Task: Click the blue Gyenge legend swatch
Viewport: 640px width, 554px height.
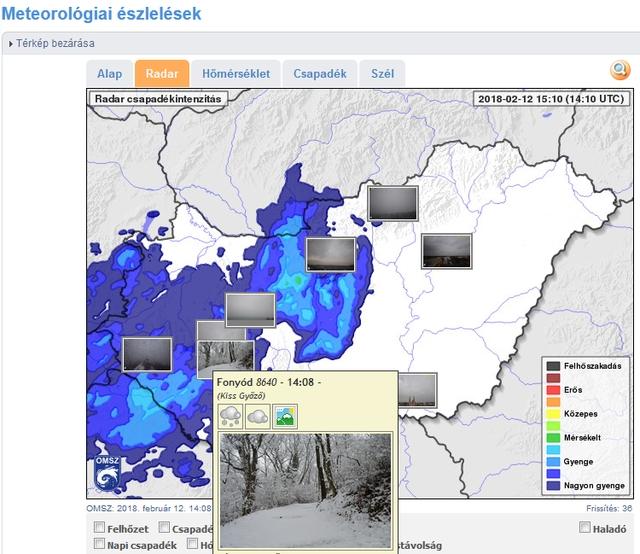Action: coord(553,462)
